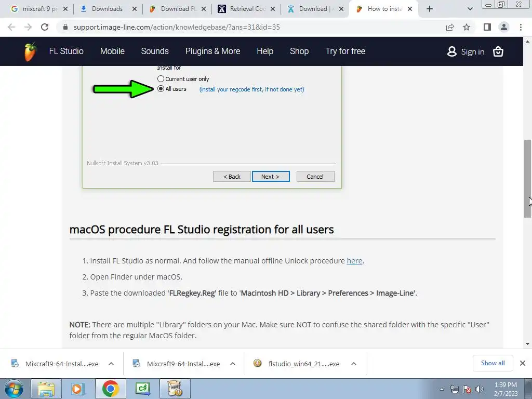Open Mobile nav menu
The image size is (532, 399).
112,51
